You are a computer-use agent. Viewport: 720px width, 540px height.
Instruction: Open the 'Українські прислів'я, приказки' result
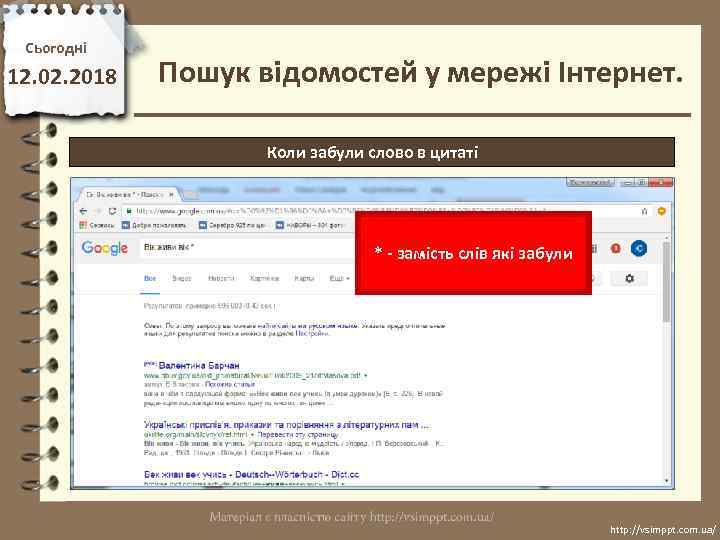coord(286,425)
